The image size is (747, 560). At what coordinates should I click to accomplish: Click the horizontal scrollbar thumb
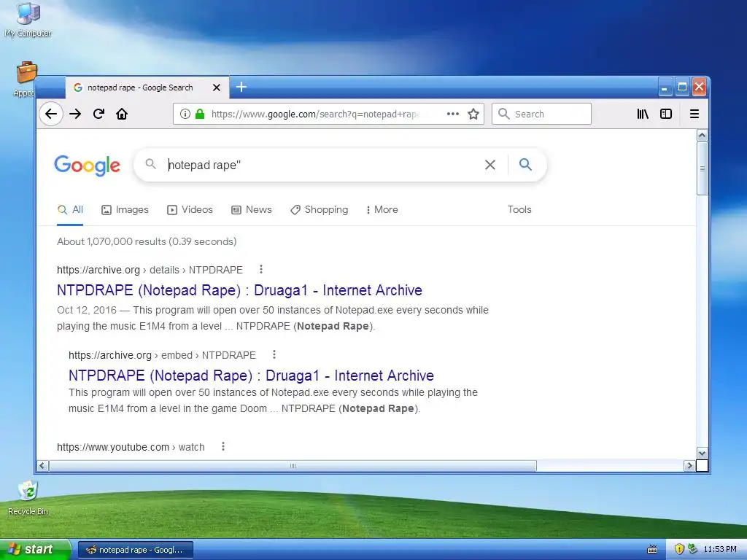293,465
